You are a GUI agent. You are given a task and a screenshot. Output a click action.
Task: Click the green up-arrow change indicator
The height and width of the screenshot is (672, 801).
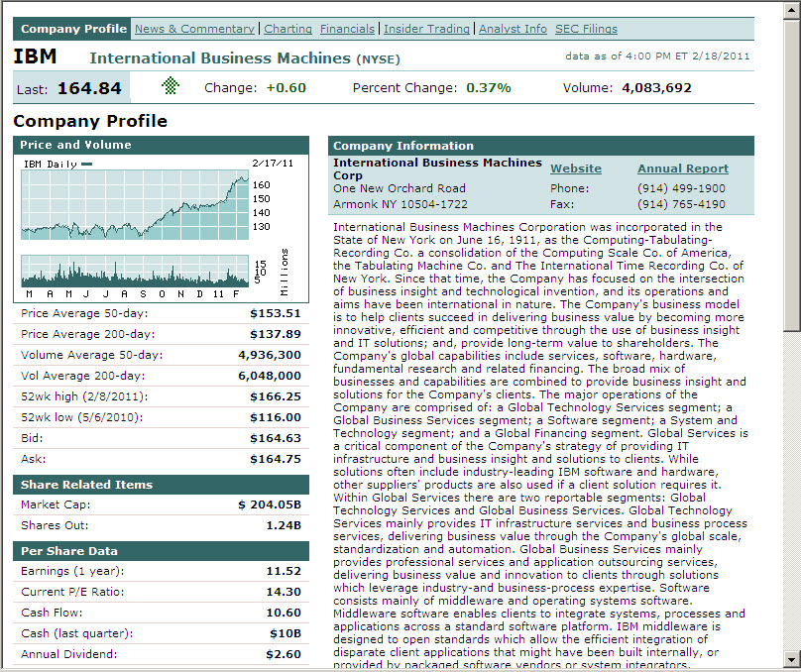[x=171, y=87]
